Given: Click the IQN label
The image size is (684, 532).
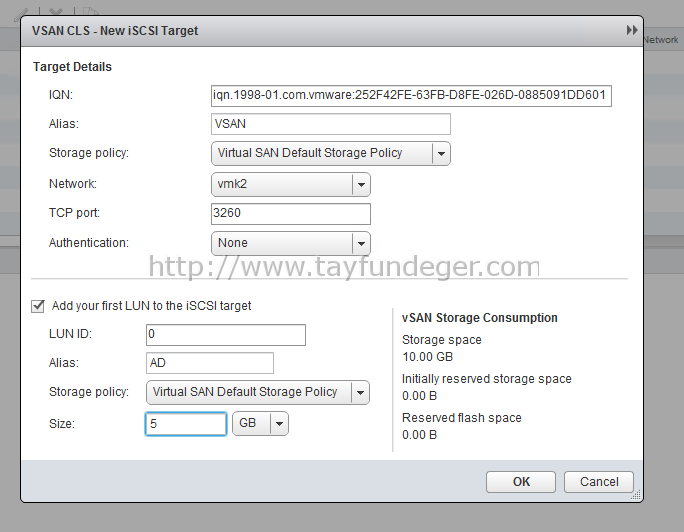Looking at the screenshot, I should click(x=61, y=95).
